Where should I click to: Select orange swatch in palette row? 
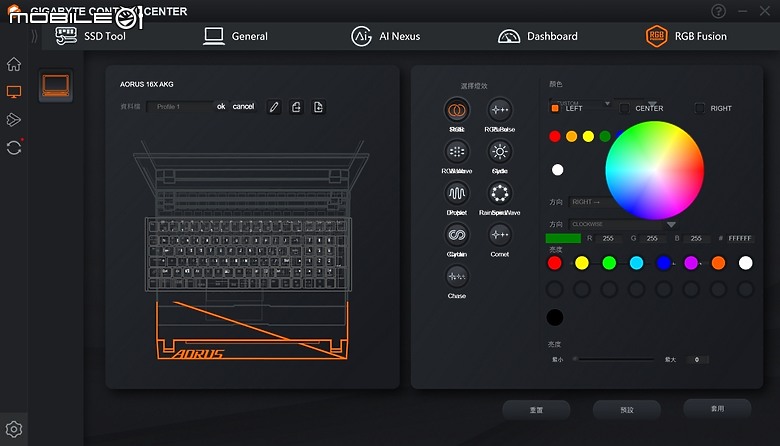tap(718, 263)
